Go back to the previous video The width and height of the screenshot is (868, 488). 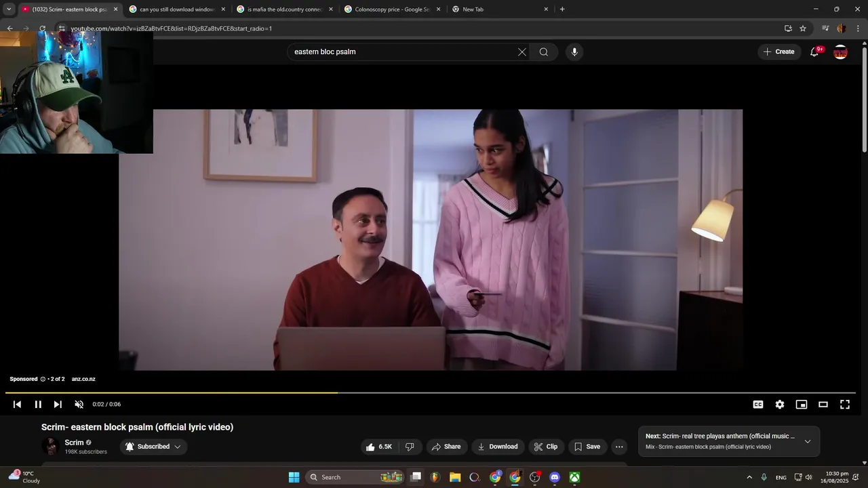pos(18,405)
